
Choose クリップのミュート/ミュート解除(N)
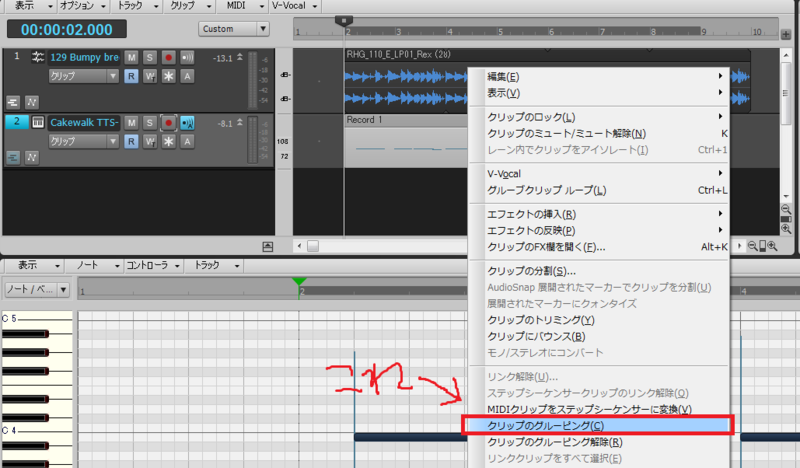pos(599,133)
